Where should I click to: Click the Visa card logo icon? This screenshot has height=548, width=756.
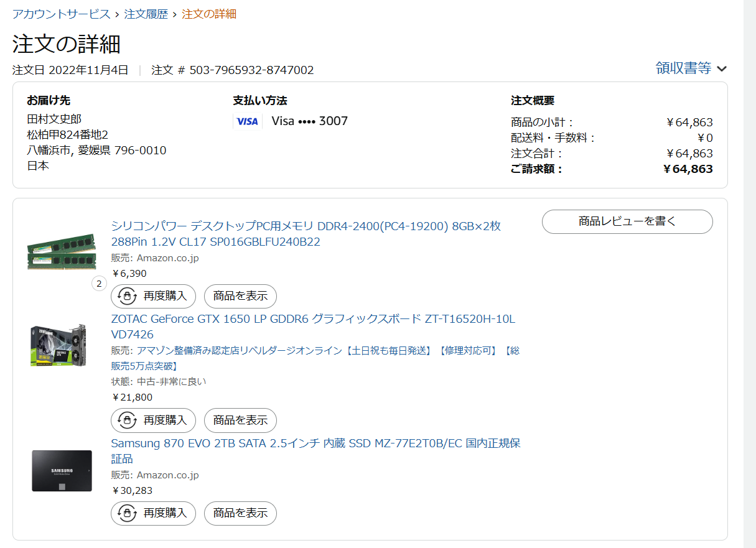[247, 121]
